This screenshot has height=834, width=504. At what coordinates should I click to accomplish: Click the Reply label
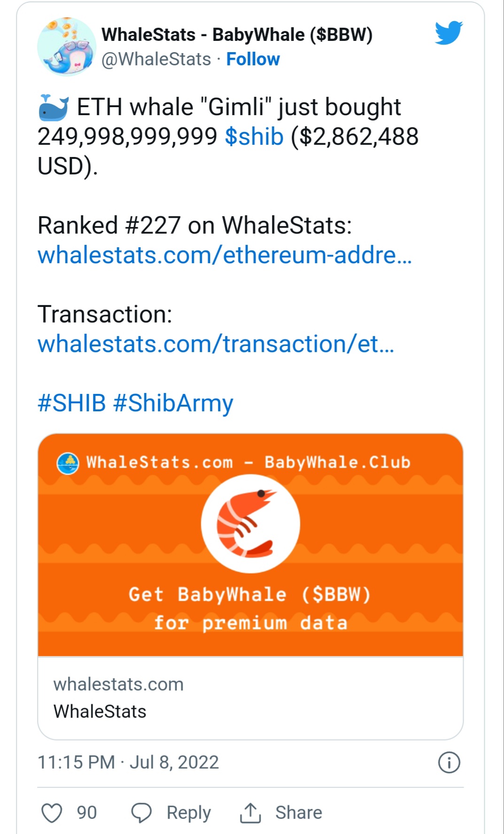pyautogui.click(x=189, y=813)
